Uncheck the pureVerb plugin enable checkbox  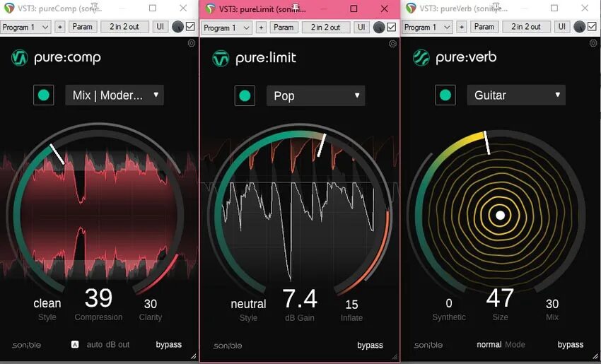(593, 26)
